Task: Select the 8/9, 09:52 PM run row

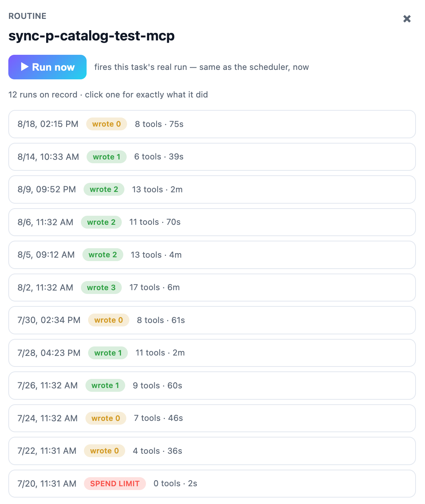Action: click(x=212, y=190)
